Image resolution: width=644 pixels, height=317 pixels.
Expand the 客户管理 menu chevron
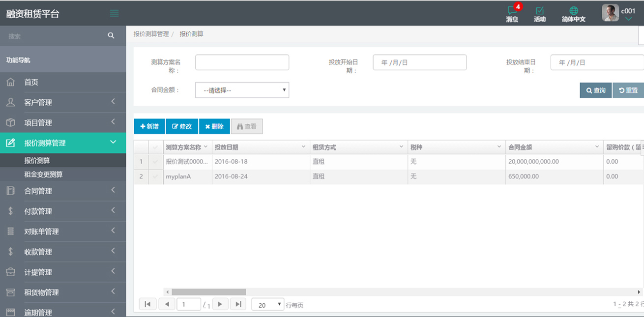coord(113,102)
